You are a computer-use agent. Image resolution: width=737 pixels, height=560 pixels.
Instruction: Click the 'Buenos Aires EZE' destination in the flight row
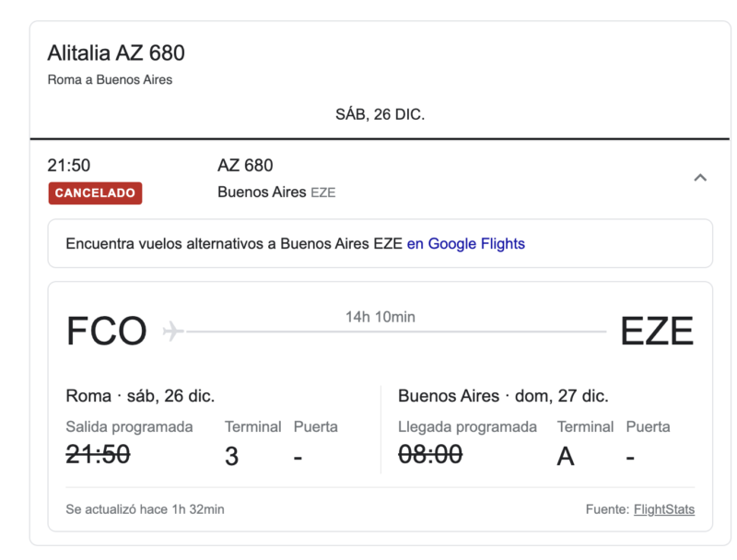[x=276, y=192]
